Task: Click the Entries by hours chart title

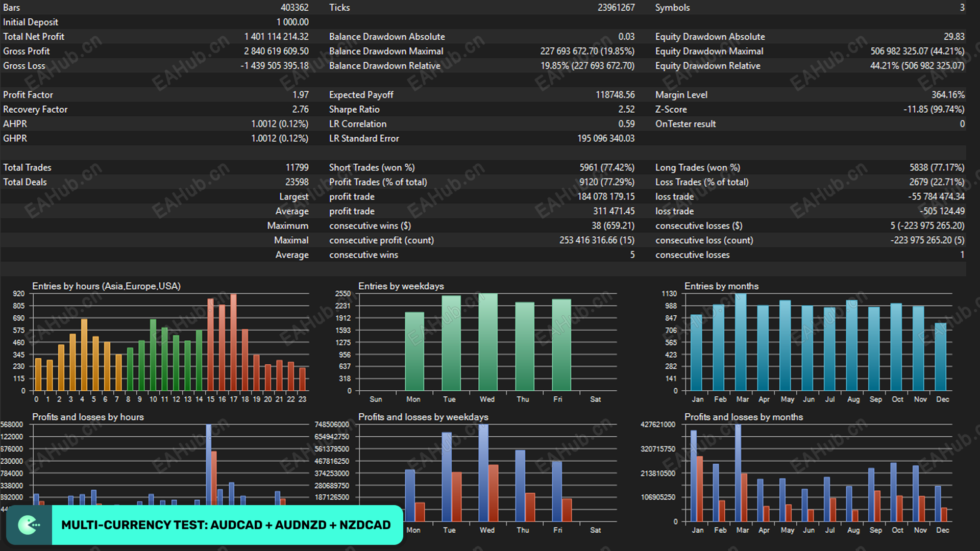Action: pyautogui.click(x=106, y=286)
